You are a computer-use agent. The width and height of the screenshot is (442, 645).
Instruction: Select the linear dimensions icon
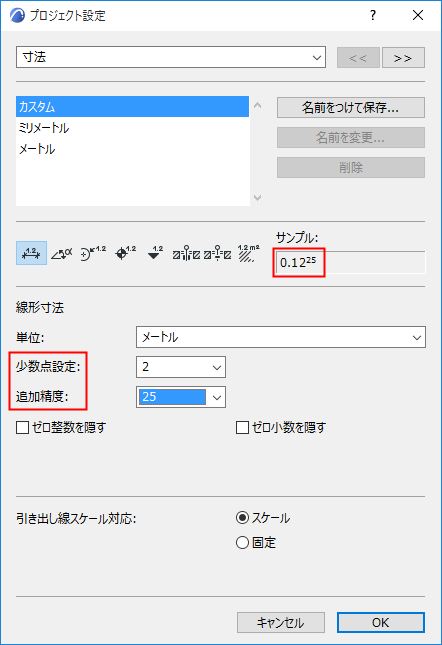(31, 253)
